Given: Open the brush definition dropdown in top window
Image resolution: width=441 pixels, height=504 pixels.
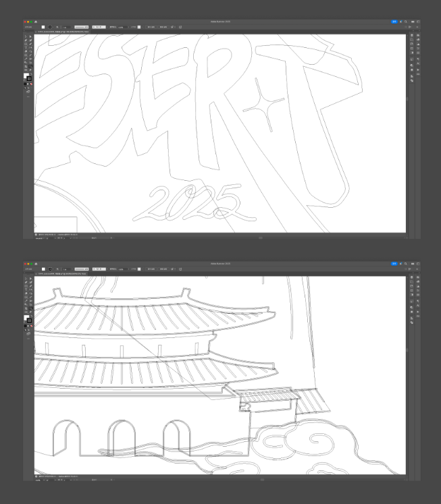Looking at the screenshot, I should click(107, 27).
